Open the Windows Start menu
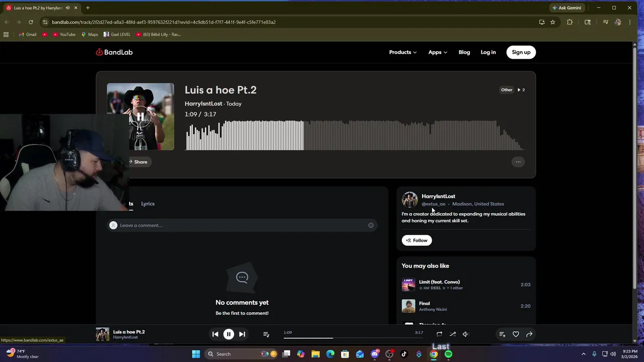Image resolution: width=644 pixels, height=362 pixels. pyautogui.click(x=196, y=354)
